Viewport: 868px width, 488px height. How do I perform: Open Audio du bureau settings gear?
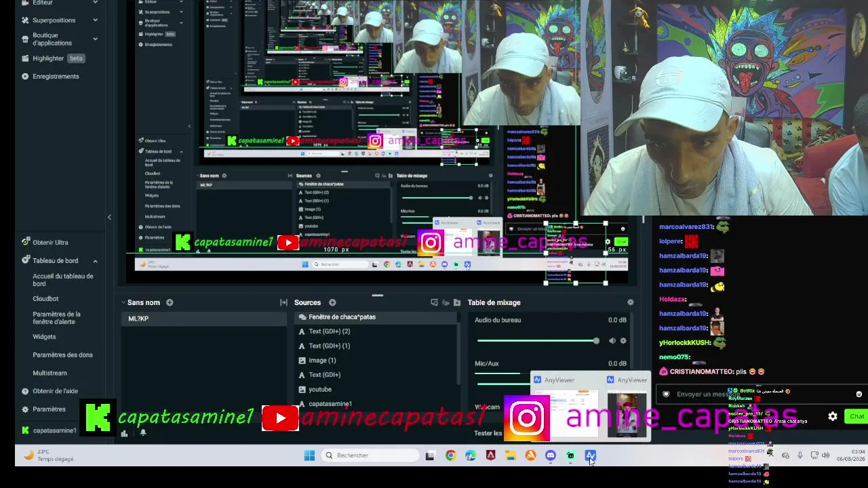(623, 341)
